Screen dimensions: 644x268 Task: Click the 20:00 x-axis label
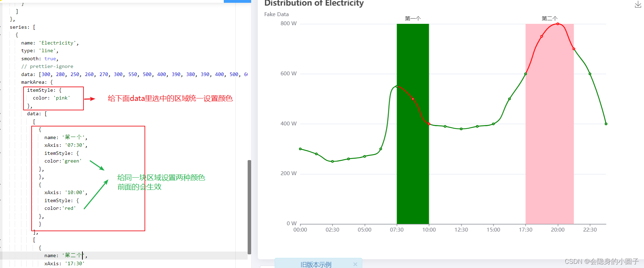coord(558,230)
